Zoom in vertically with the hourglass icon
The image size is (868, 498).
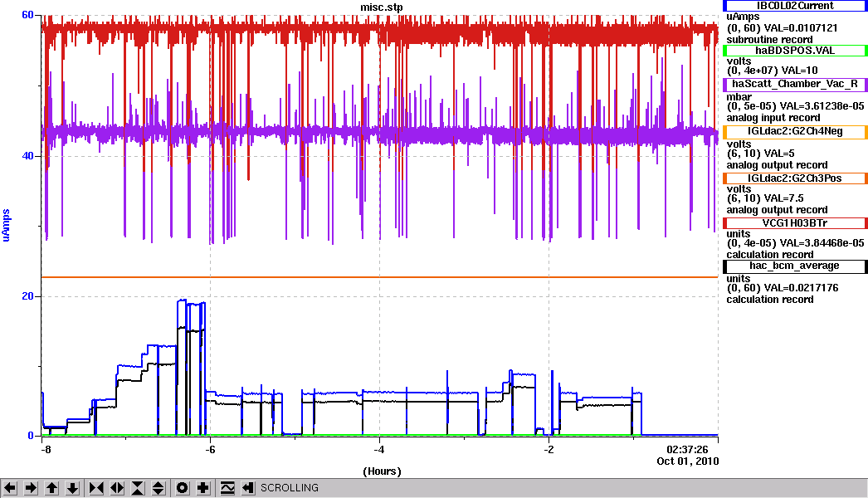137,488
